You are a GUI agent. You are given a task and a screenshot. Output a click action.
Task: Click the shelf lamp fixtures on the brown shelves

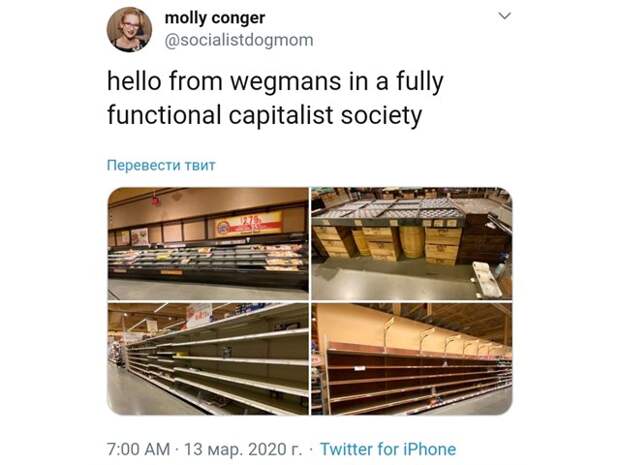[x=443, y=338]
